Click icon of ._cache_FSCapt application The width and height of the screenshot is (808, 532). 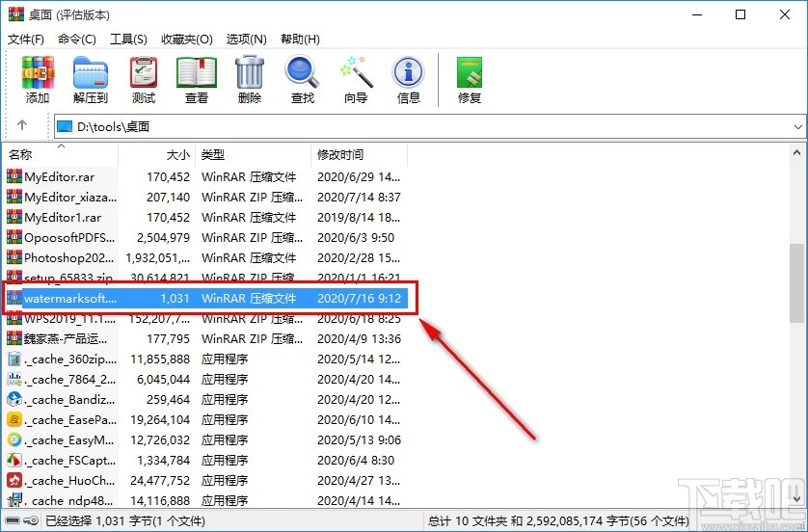click(x=14, y=460)
